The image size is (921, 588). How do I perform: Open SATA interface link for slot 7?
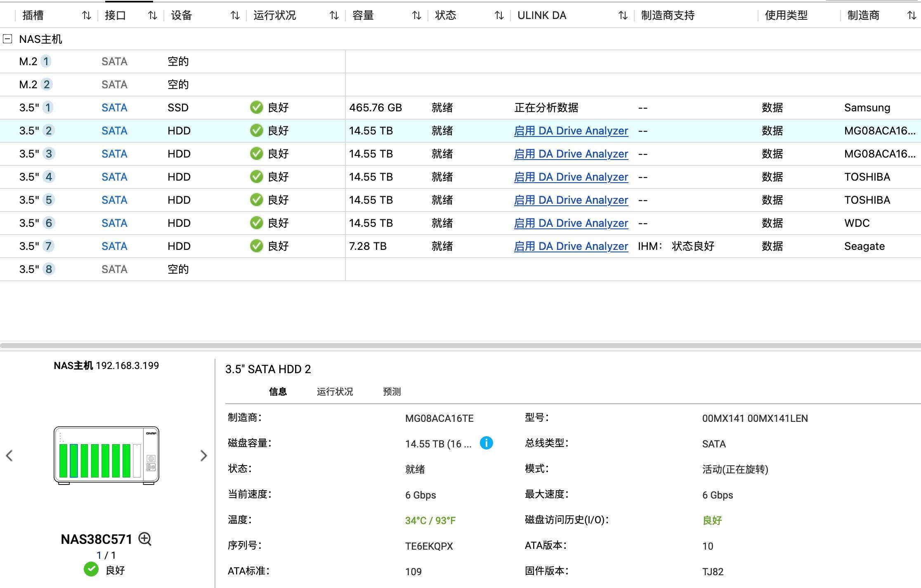pyautogui.click(x=114, y=246)
